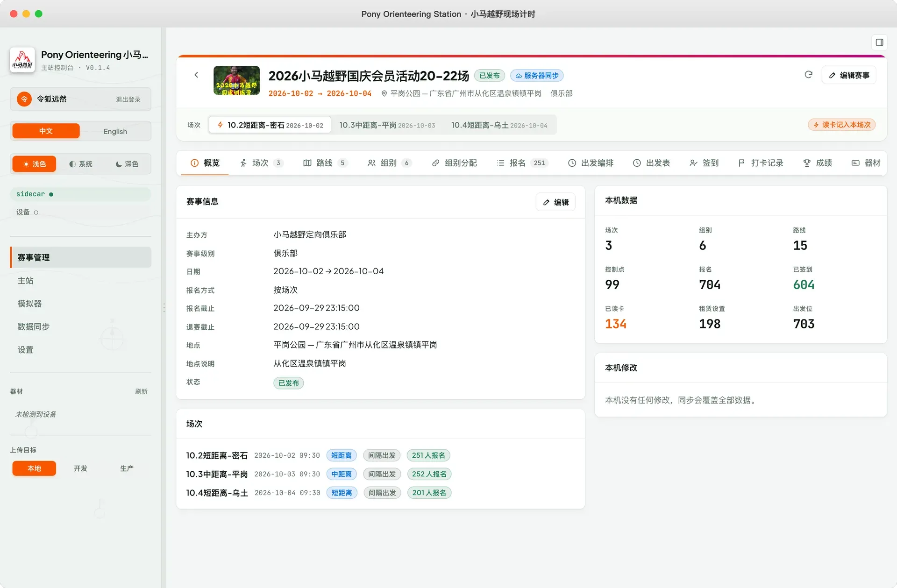Image resolution: width=897 pixels, height=588 pixels.
Task: Open 模拟器 in the sidebar
Action: coord(80,304)
